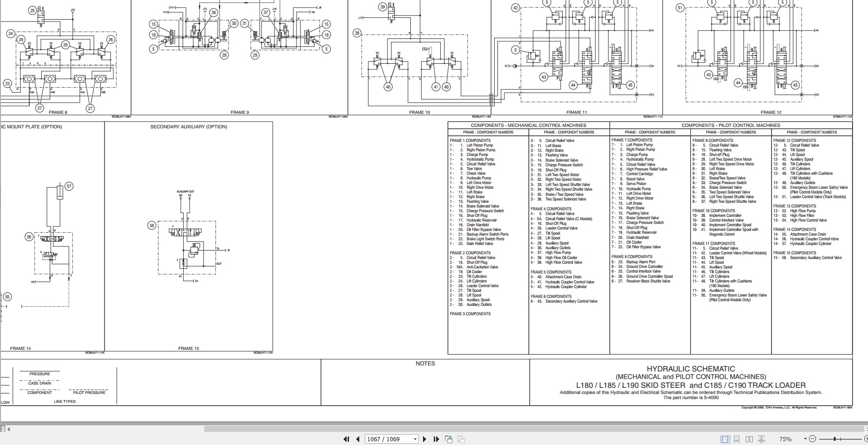
Task: Click COMPONENTS - PILOT CONTROL MACHINES header
Action: pos(731,125)
